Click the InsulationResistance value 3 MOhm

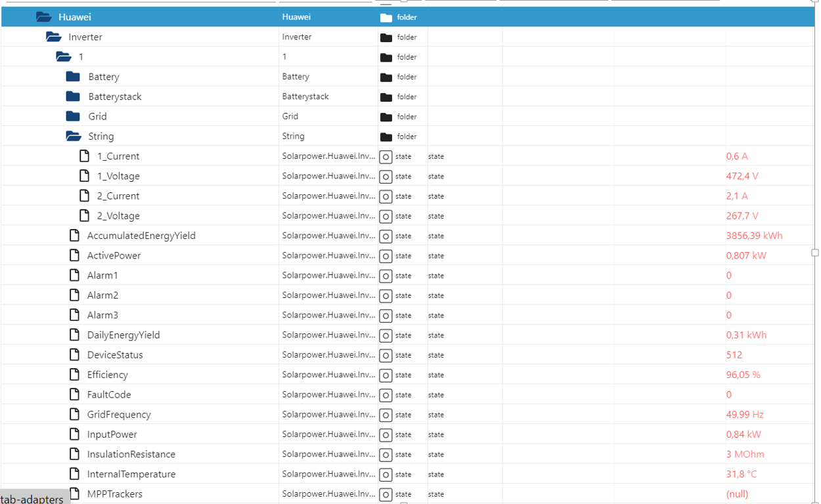pyautogui.click(x=745, y=454)
